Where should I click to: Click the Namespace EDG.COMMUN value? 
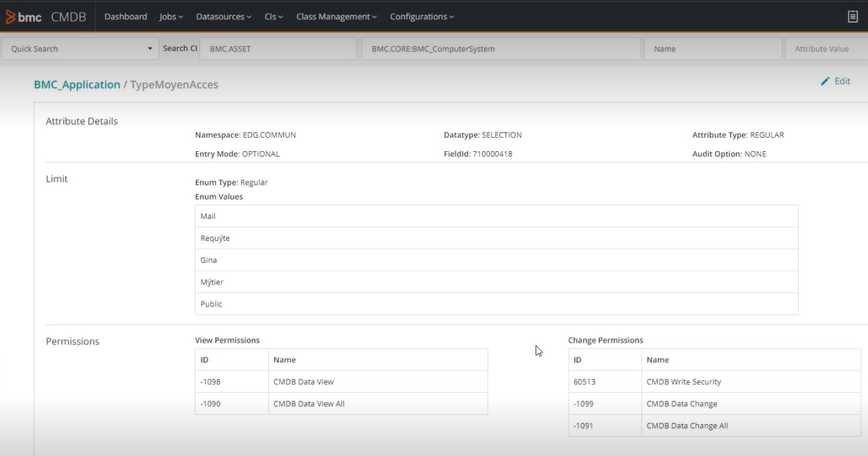coord(269,135)
